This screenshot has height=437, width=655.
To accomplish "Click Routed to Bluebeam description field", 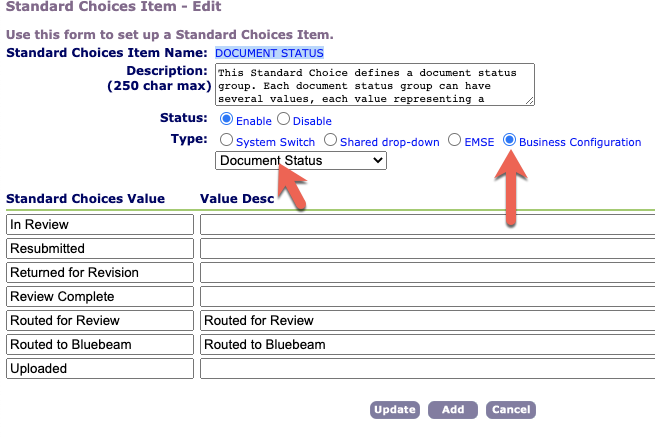I will (x=427, y=345).
